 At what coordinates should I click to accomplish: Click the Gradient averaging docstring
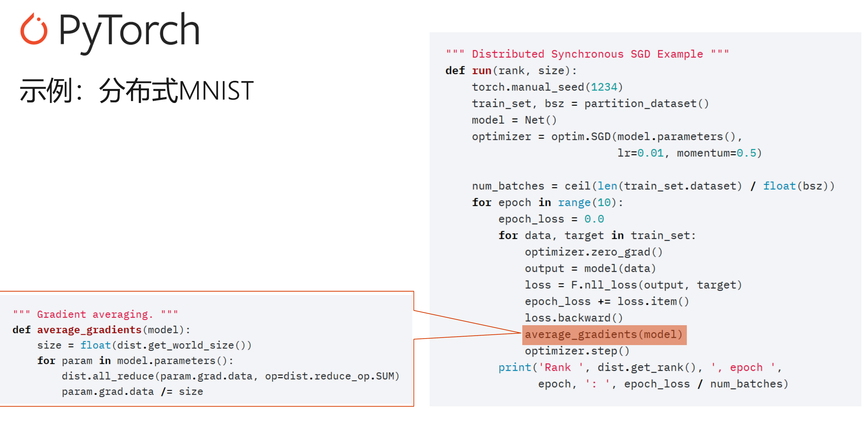point(95,314)
